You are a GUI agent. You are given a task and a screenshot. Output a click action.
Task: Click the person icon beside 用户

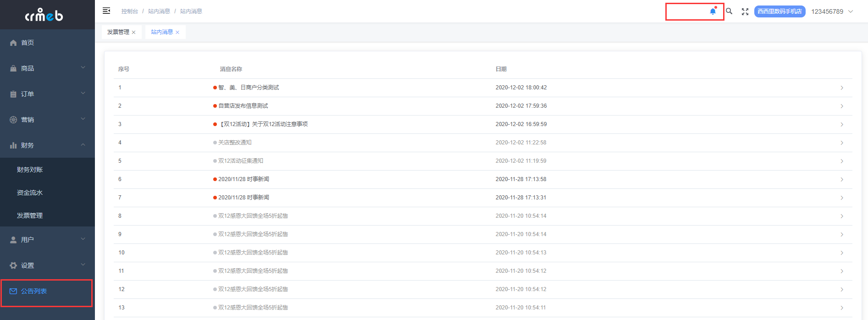[x=13, y=240]
